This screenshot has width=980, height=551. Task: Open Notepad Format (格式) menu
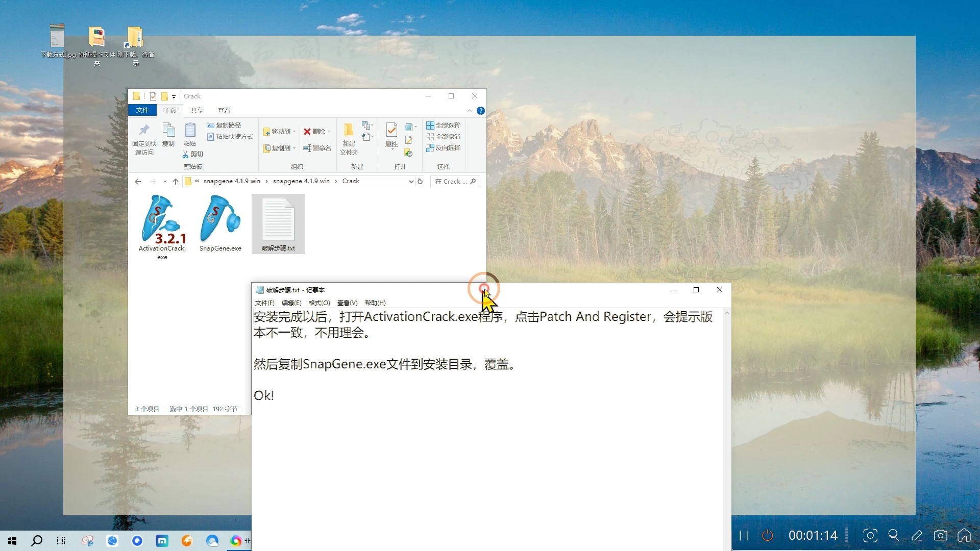coord(319,303)
